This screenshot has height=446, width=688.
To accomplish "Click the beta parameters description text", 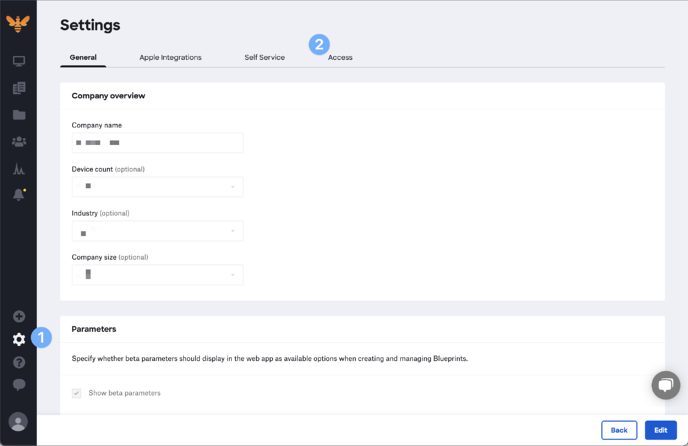I will point(270,359).
